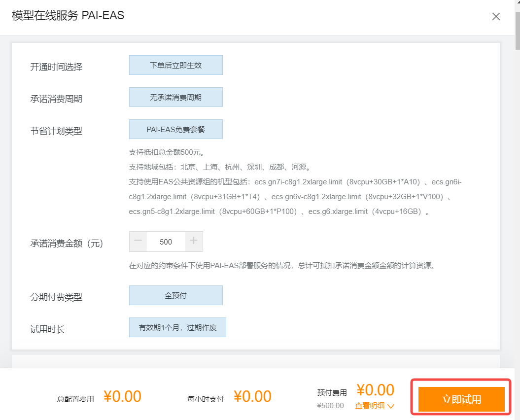Viewport: 520px width, 420px height.
Task: Click the strikethrough ¥500.00 original price
Action: pyautogui.click(x=330, y=406)
